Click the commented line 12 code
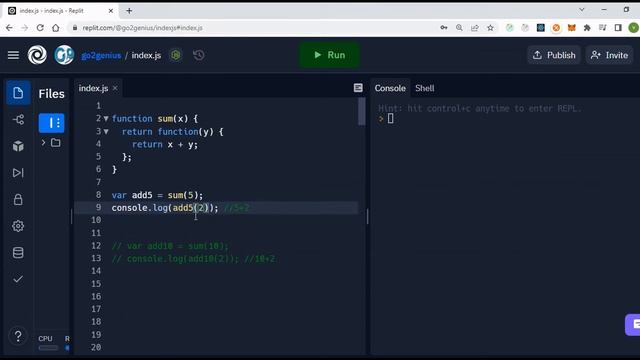This screenshot has width=640, height=360. click(170, 246)
